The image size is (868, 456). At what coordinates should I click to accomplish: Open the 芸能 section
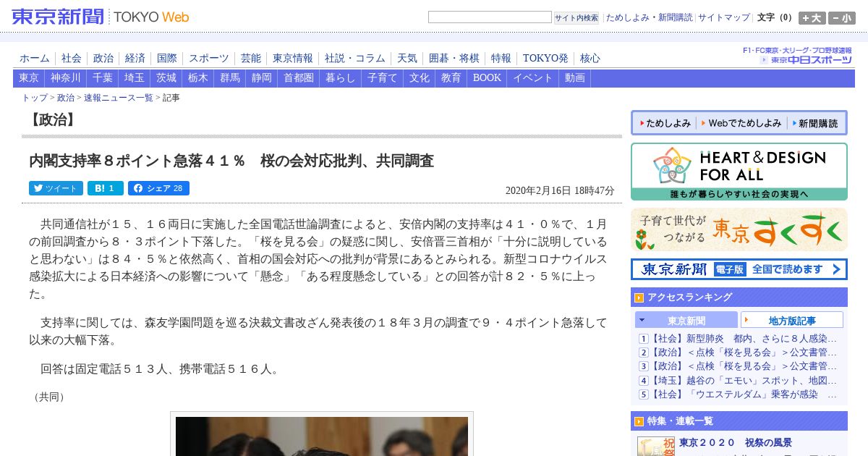[x=251, y=58]
